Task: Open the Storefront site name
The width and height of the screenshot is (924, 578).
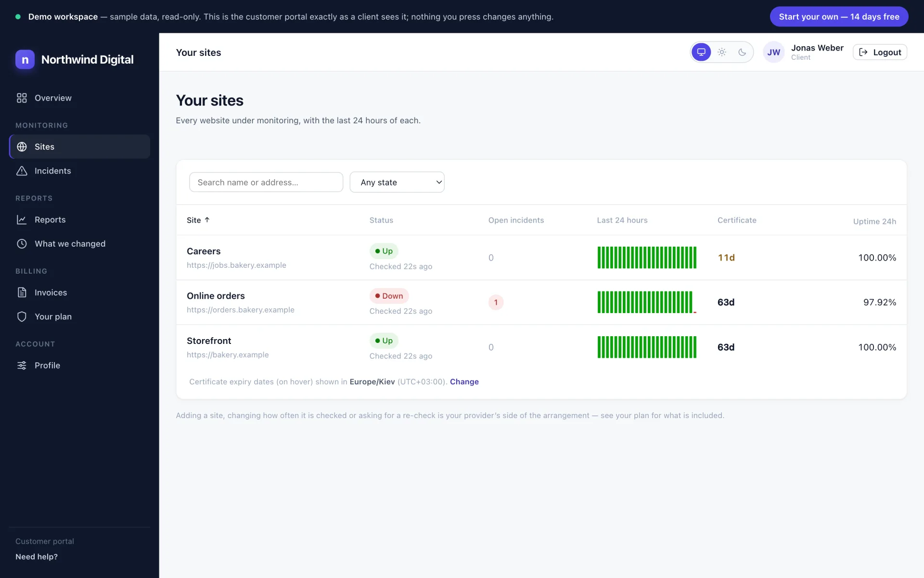Action: [x=209, y=341]
